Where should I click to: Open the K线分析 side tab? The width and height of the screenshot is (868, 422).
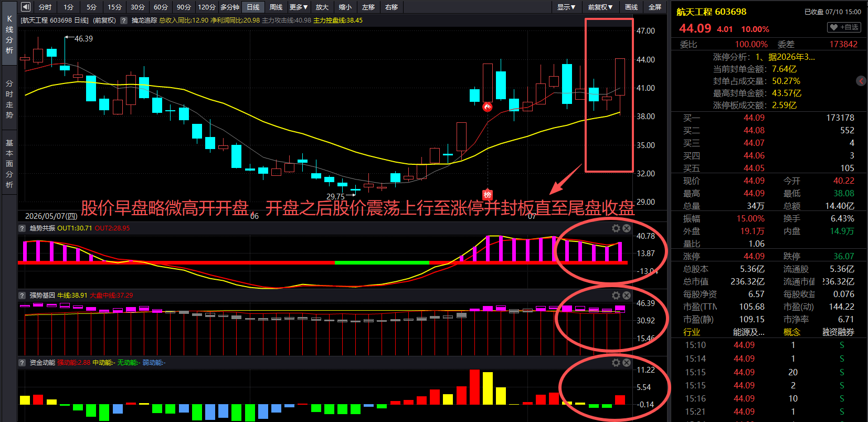coord(9,35)
